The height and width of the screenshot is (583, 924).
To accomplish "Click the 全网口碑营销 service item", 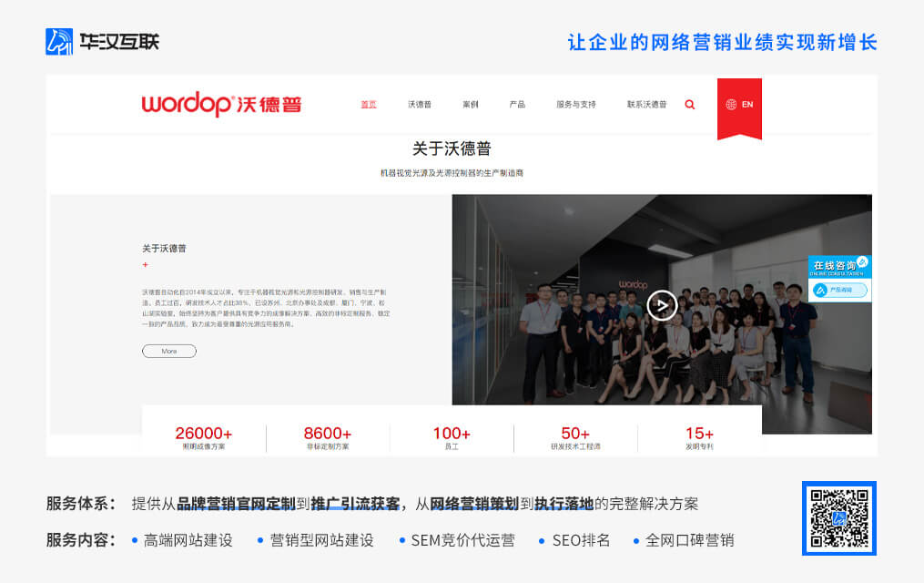I will [x=689, y=540].
